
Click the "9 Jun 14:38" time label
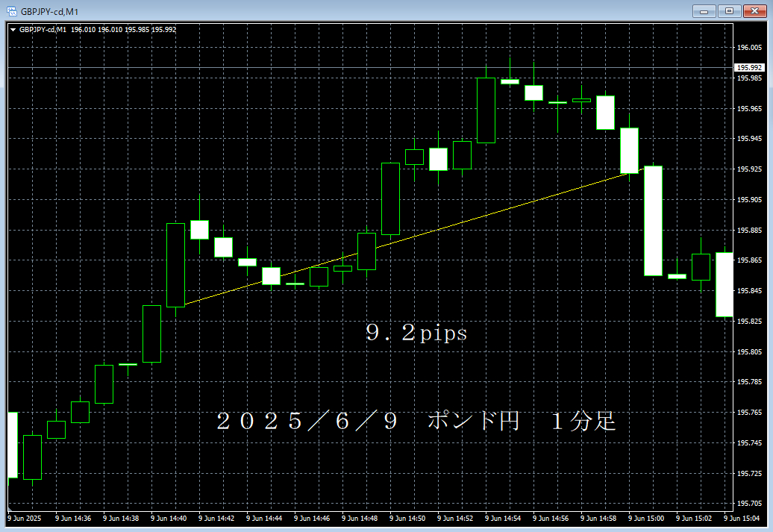point(121,518)
